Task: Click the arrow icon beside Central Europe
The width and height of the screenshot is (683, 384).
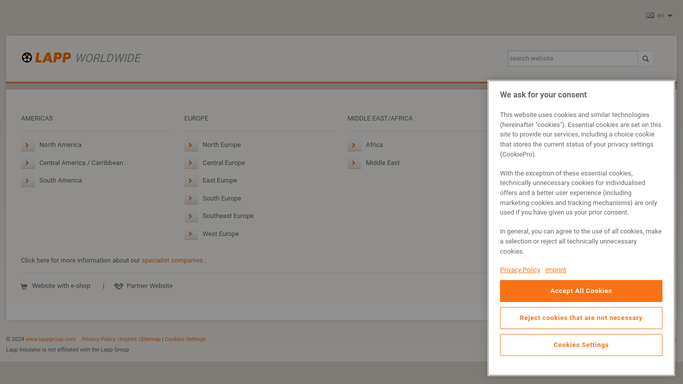Action: point(191,163)
